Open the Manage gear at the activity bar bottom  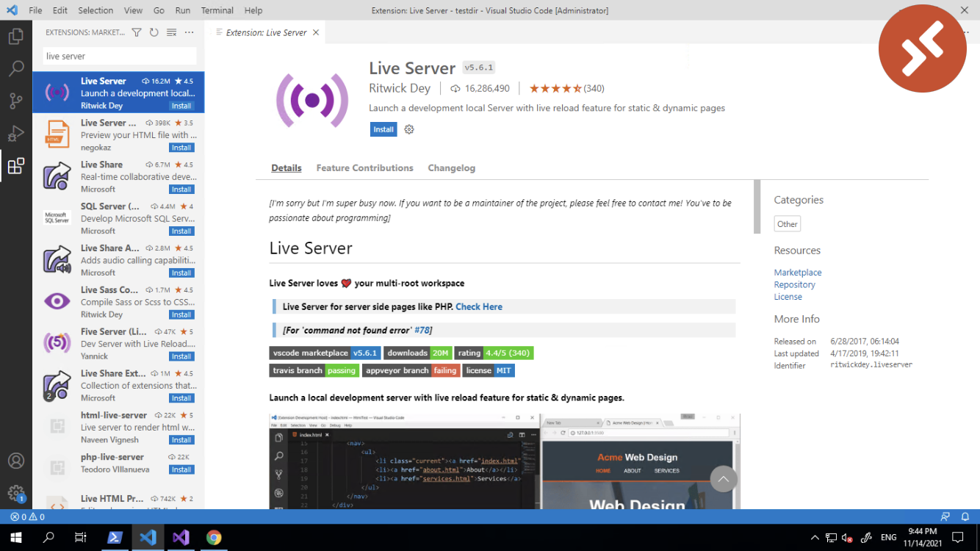[x=16, y=493]
